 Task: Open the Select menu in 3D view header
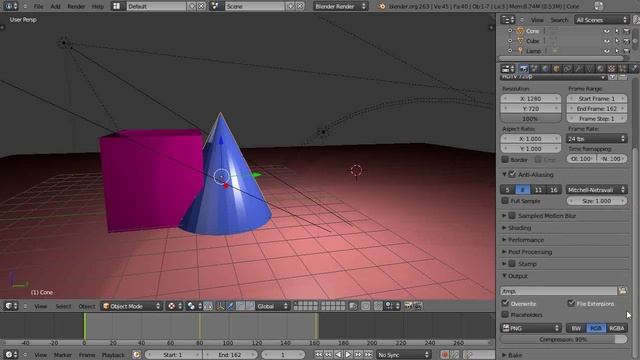(x=63, y=306)
